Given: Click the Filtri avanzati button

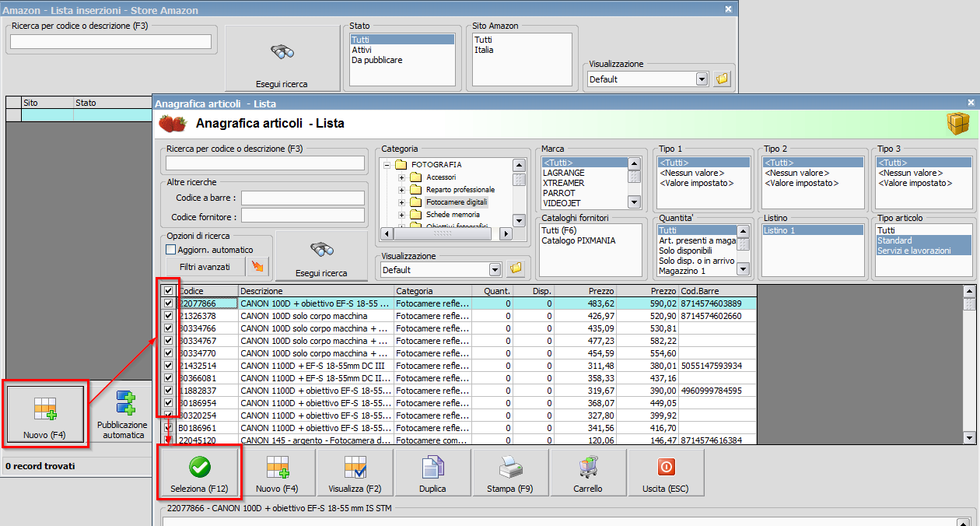Looking at the screenshot, I should click(x=205, y=267).
